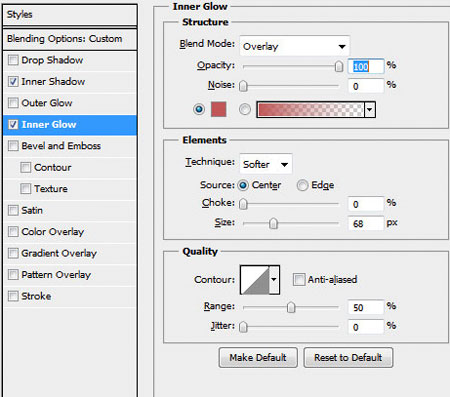450x397 pixels.
Task: Enable the Color Overlay checkbox
Action: tap(13, 232)
